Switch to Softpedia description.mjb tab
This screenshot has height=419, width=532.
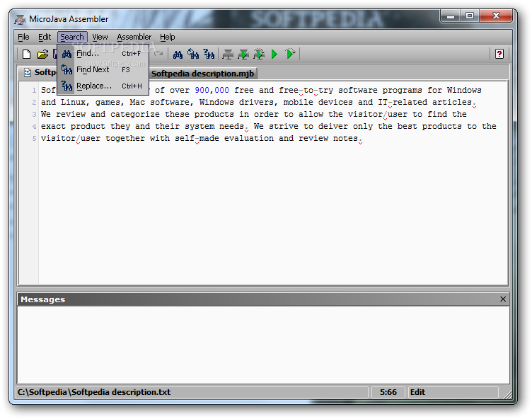pyautogui.click(x=203, y=74)
